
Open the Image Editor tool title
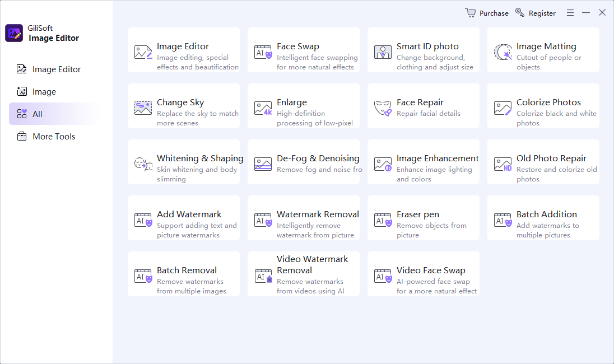(183, 46)
